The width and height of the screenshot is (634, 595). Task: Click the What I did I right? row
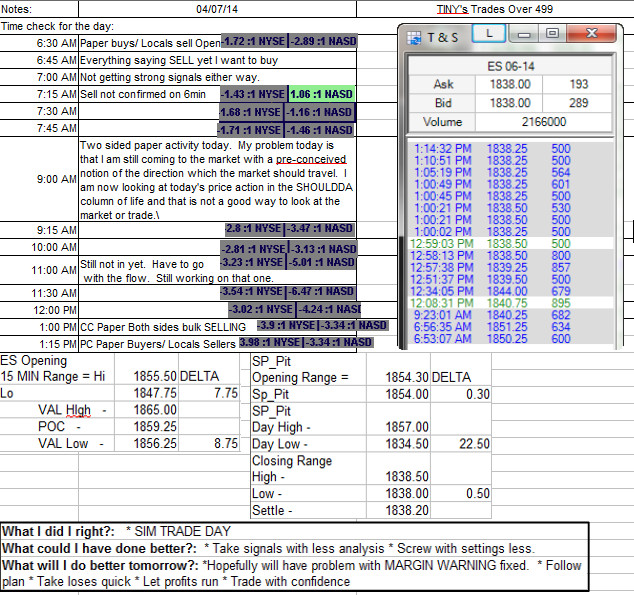[294, 531]
